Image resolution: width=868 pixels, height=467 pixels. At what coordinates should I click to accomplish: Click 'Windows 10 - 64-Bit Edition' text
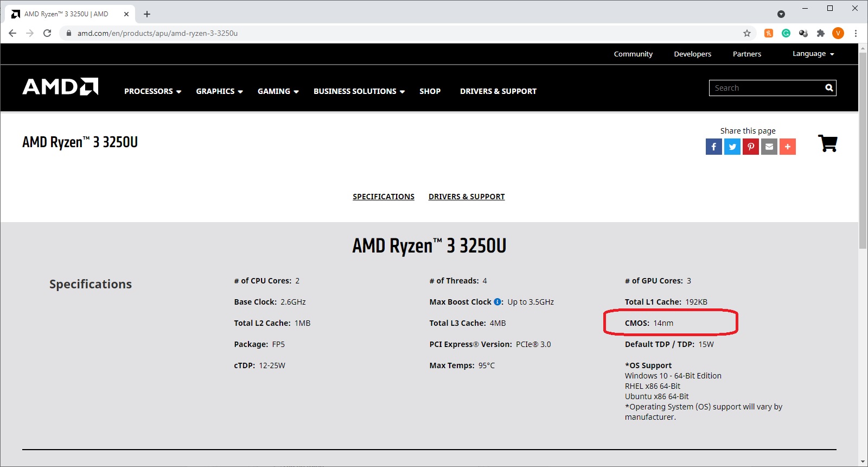tap(673, 376)
